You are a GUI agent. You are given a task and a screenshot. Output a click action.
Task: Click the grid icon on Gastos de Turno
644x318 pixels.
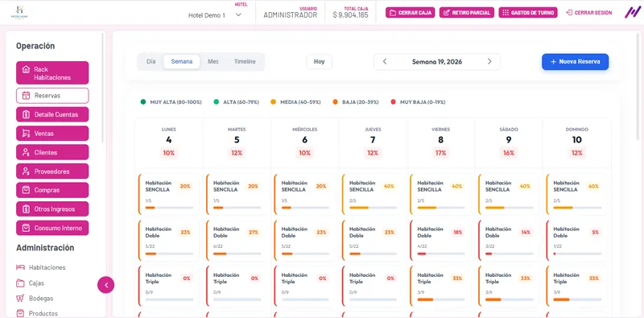[x=506, y=13]
